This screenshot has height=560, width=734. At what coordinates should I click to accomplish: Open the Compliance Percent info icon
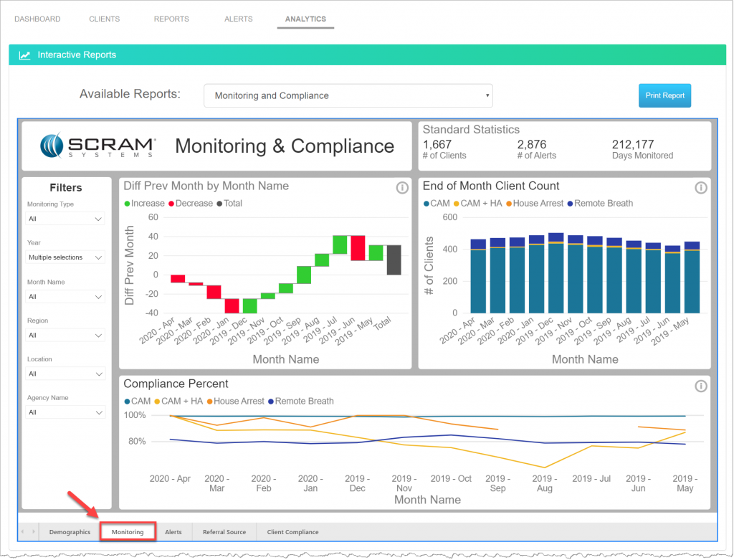[x=701, y=386]
